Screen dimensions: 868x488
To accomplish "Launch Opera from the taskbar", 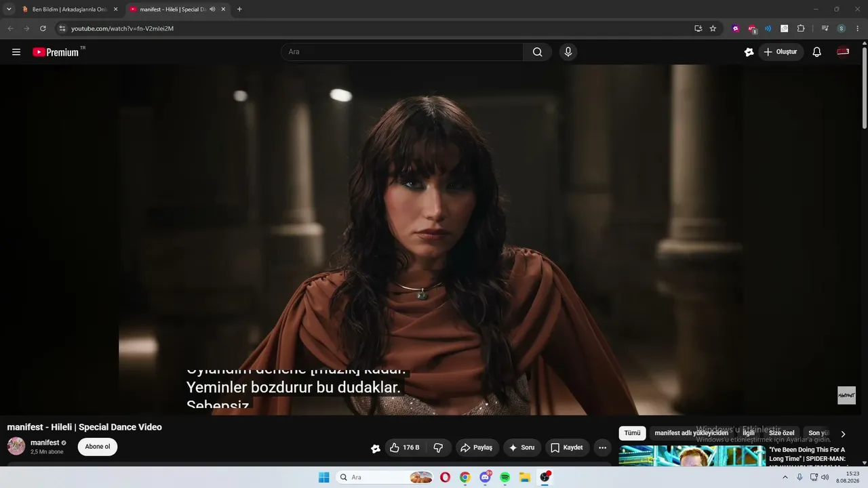I will point(445,477).
